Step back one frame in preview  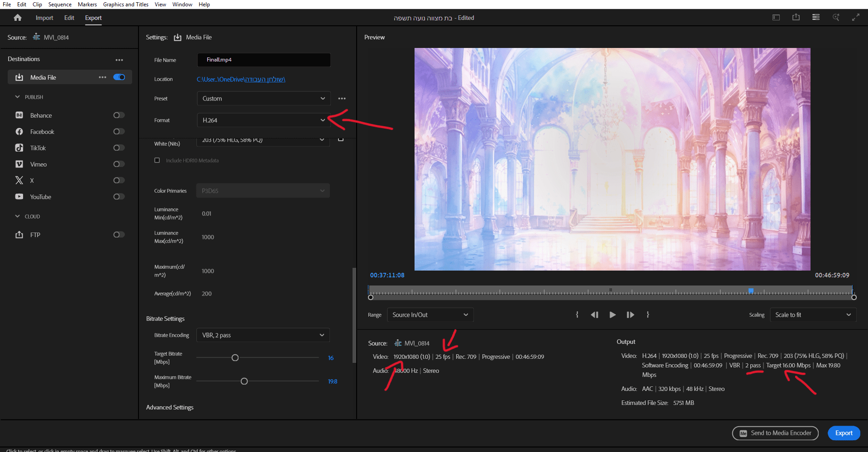pos(594,315)
